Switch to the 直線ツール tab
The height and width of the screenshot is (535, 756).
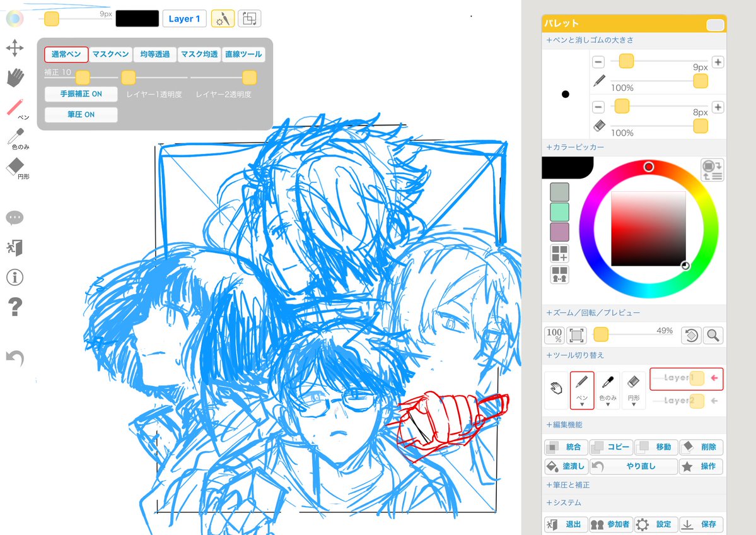[244, 54]
